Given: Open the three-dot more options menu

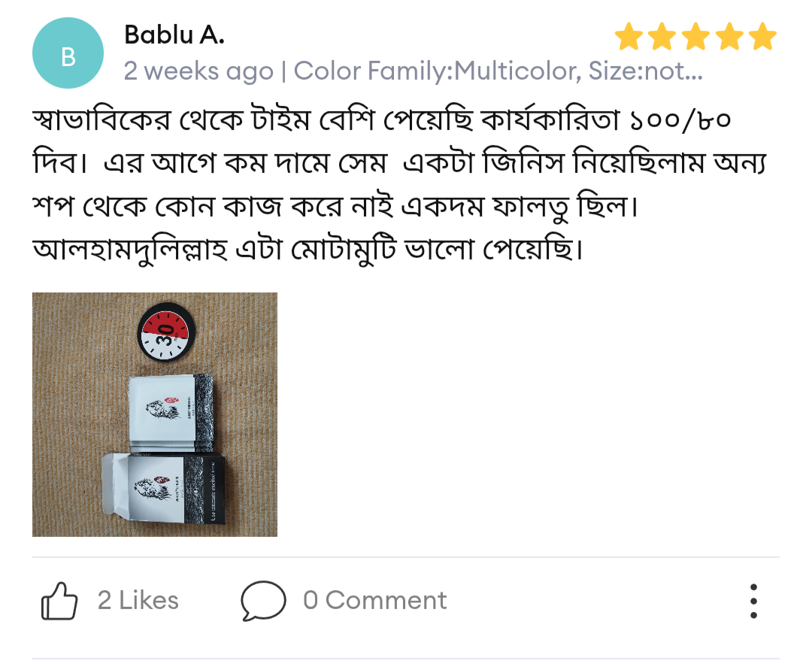Looking at the screenshot, I should point(753,601).
